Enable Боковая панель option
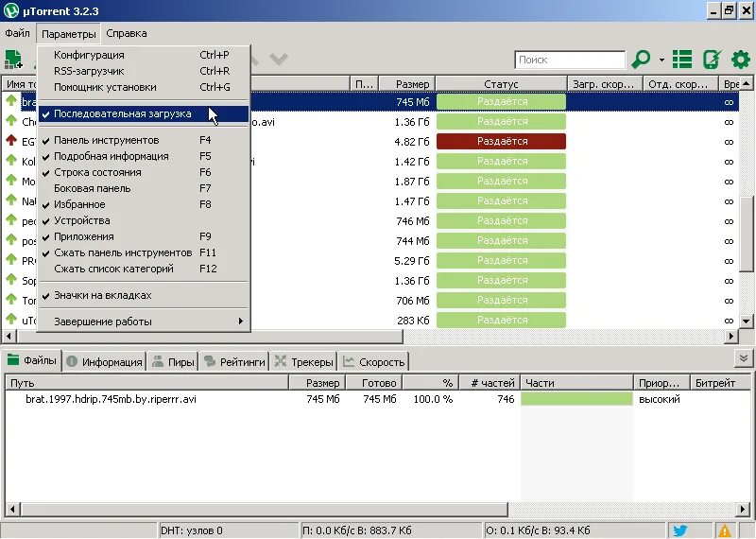This screenshot has width=756, height=539. (144, 188)
